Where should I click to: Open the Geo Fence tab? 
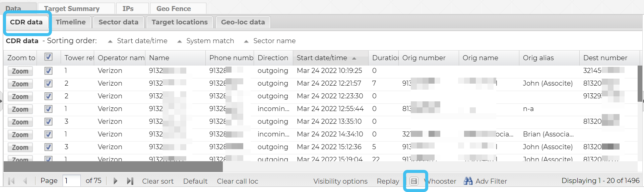coord(174,9)
